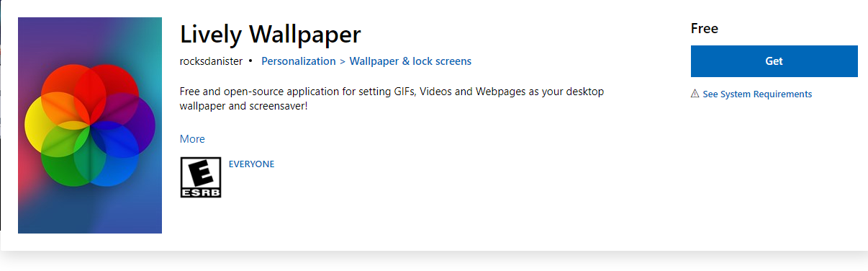
Task: Open the See System Requirements link
Action: click(x=757, y=94)
